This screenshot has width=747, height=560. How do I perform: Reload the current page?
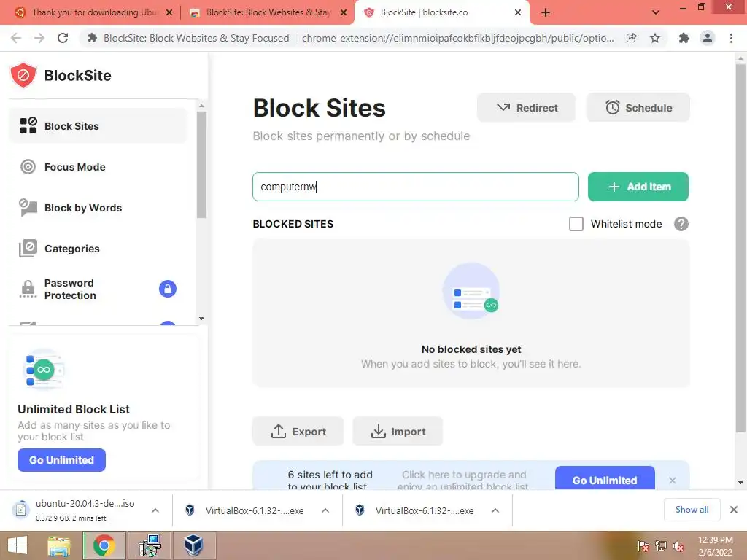click(63, 38)
